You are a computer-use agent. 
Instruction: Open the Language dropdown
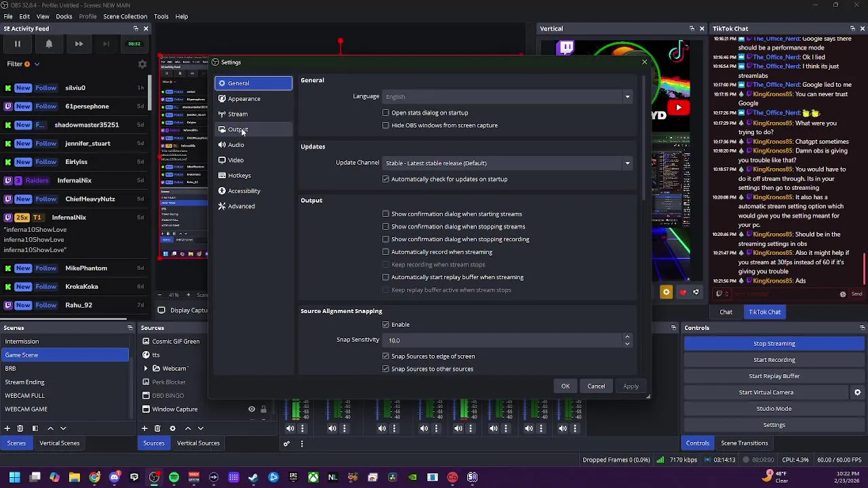508,97
